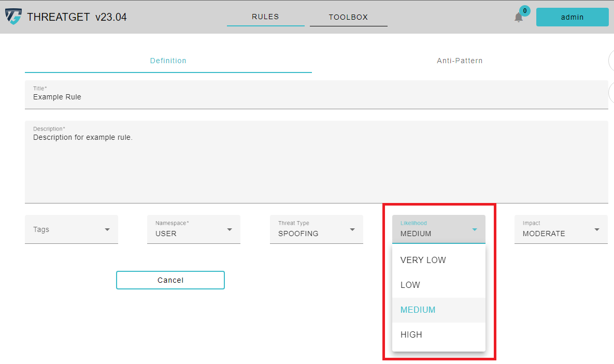Click the THREATGET shield logo icon
Image resolution: width=614 pixels, height=364 pixels.
13,17
